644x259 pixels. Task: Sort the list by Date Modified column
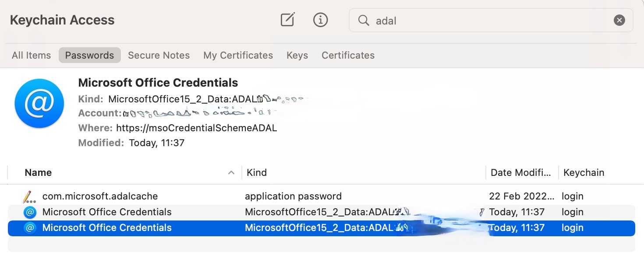point(521,173)
